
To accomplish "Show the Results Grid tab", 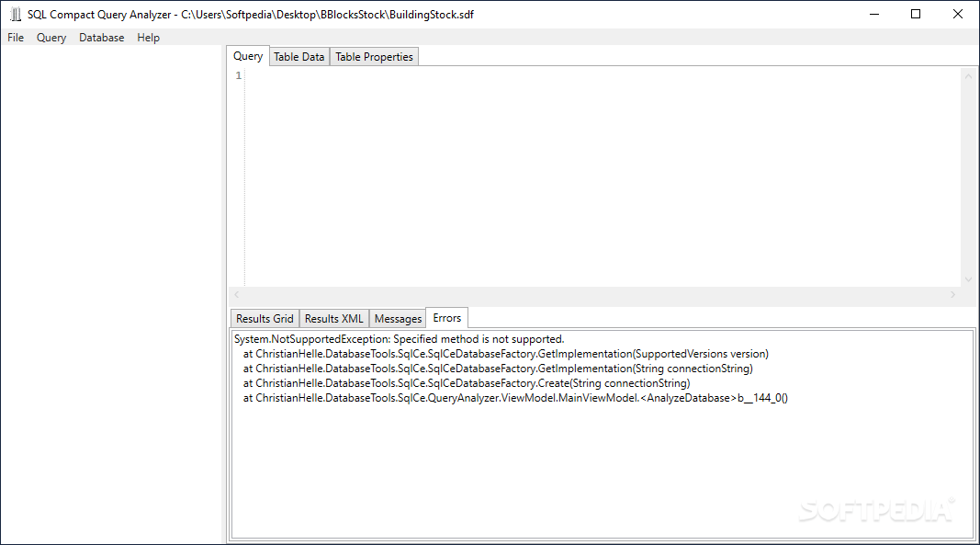I will pyautogui.click(x=265, y=319).
